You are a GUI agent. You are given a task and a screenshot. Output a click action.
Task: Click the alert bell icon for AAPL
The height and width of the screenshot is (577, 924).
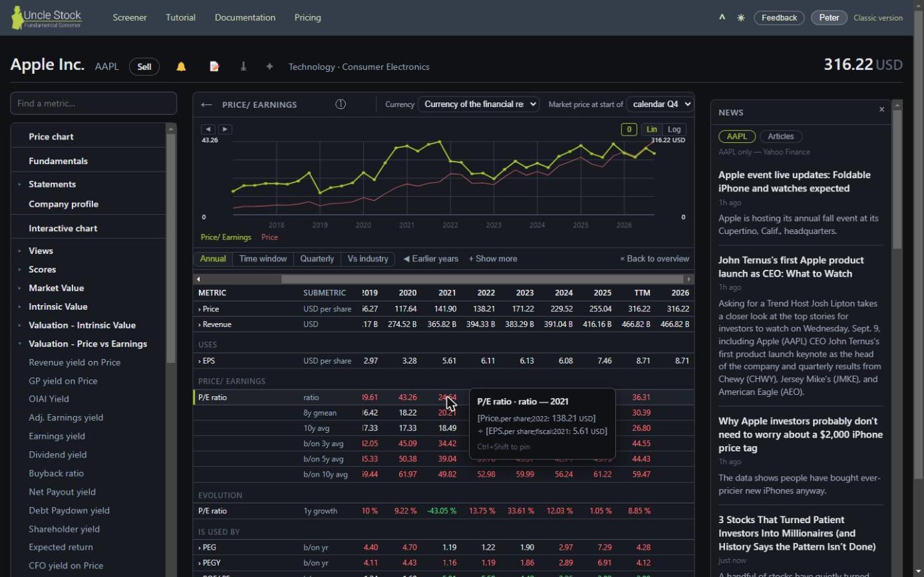pyautogui.click(x=181, y=66)
